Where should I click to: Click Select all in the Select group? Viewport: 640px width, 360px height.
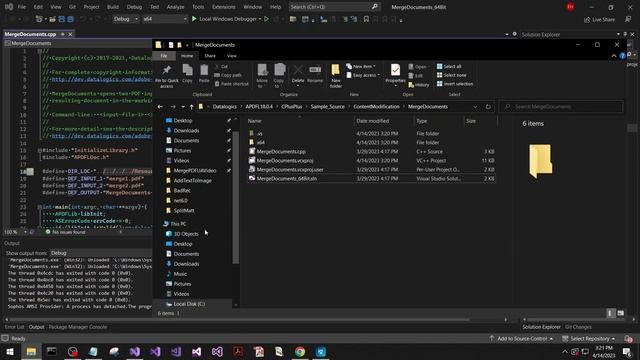(449, 66)
